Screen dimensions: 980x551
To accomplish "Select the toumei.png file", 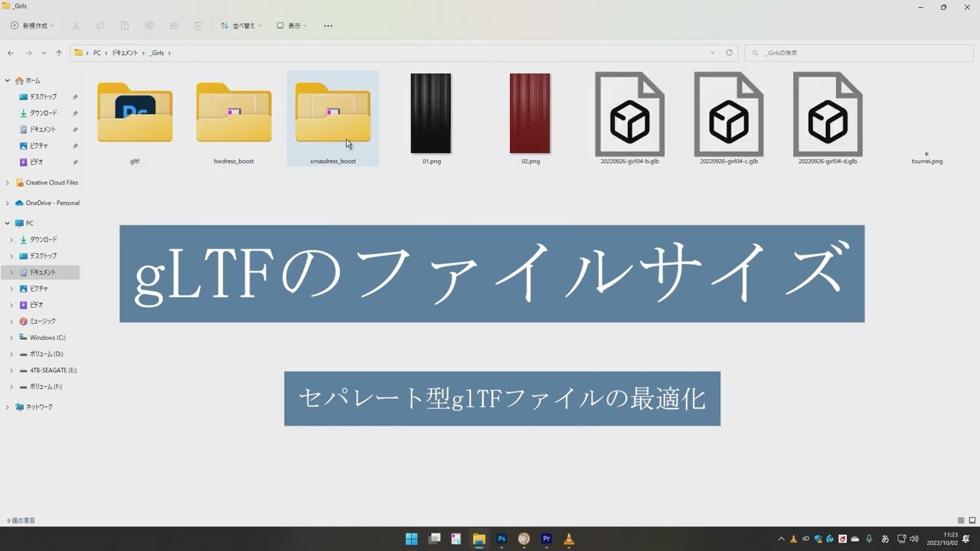I will (x=926, y=158).
